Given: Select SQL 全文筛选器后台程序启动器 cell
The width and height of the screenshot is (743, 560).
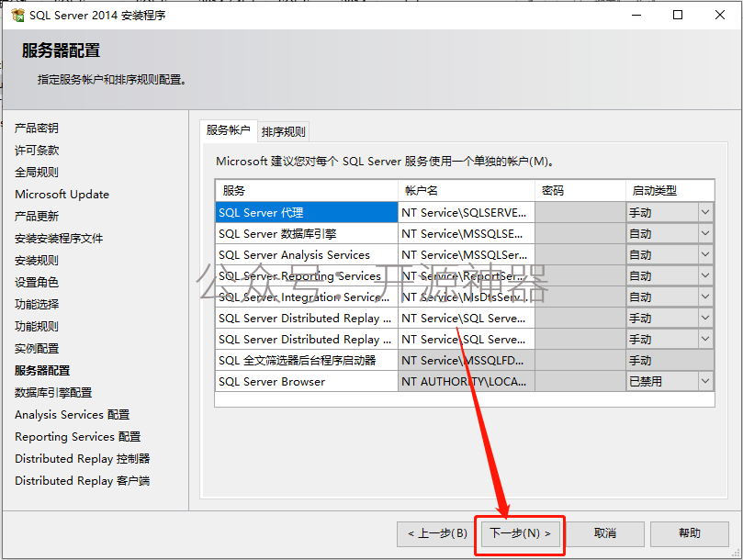Looking at the screenshot, I should coord(307,360).
